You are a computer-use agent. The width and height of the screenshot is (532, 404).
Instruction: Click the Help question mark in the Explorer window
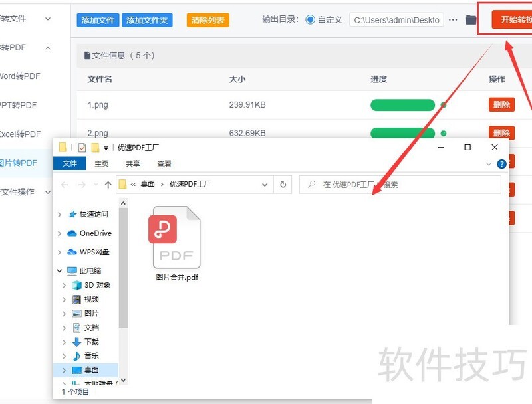[x=501, y=163]
